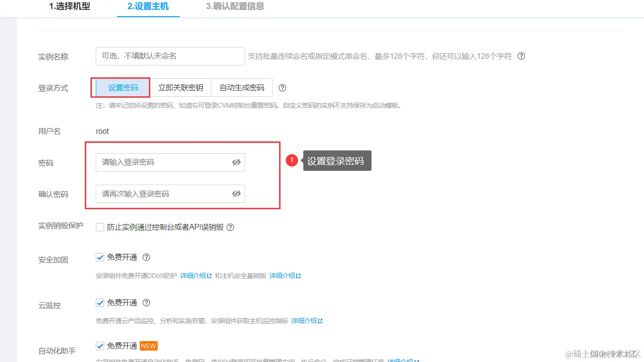644x362 pixels.
Task: Click the NEW badge beside 自动化助手
Action: pos(149,346)
